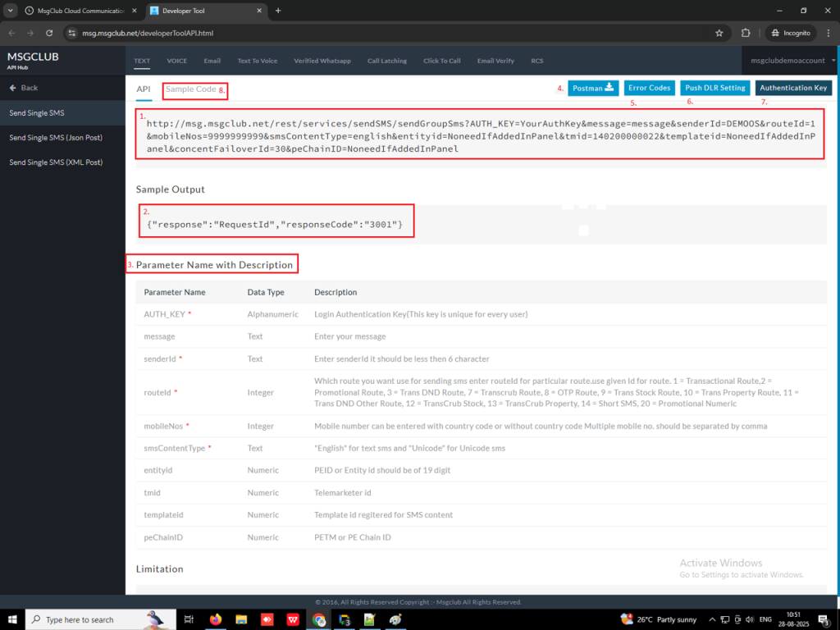
Task: Open the Chrome taskbar icon
Action: (319, 620)
